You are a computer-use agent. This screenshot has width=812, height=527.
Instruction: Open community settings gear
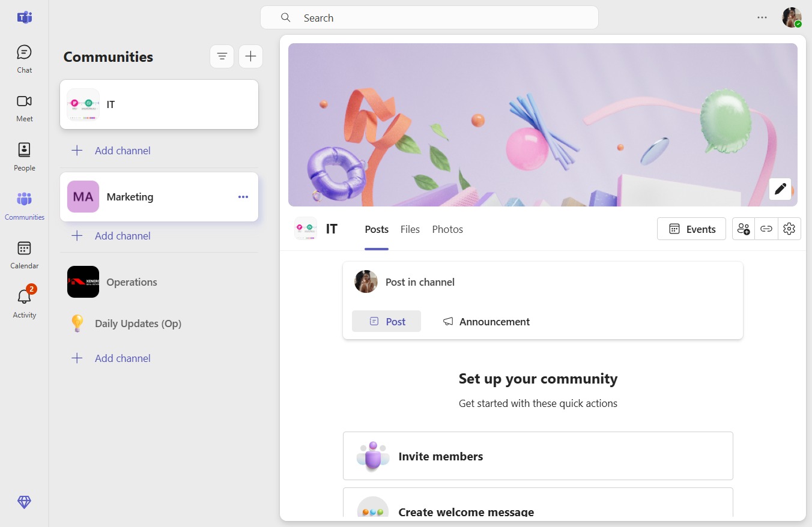789,229
